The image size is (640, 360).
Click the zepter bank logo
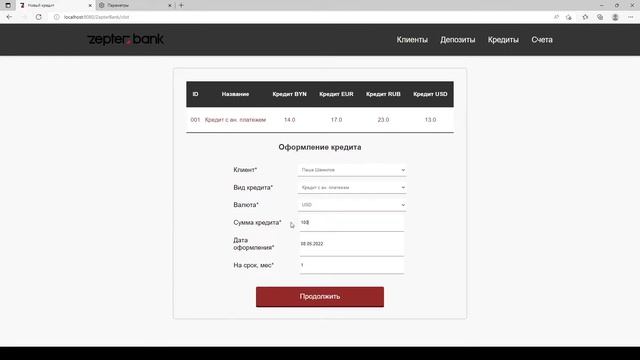126,40
